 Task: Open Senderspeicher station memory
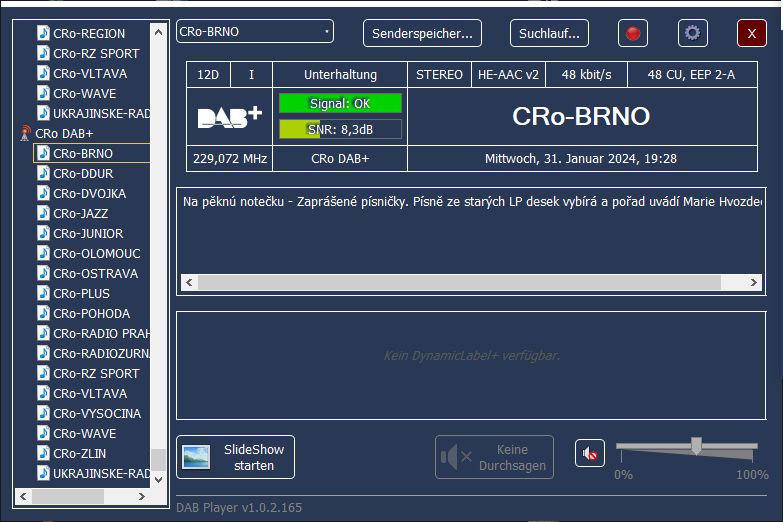pyautogui.click(x=422, y=33)
